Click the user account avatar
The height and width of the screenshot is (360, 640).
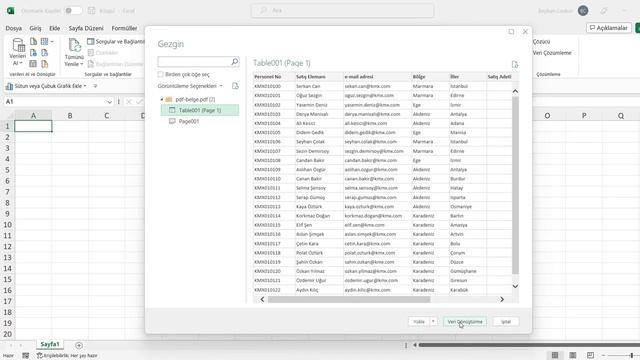583,11
